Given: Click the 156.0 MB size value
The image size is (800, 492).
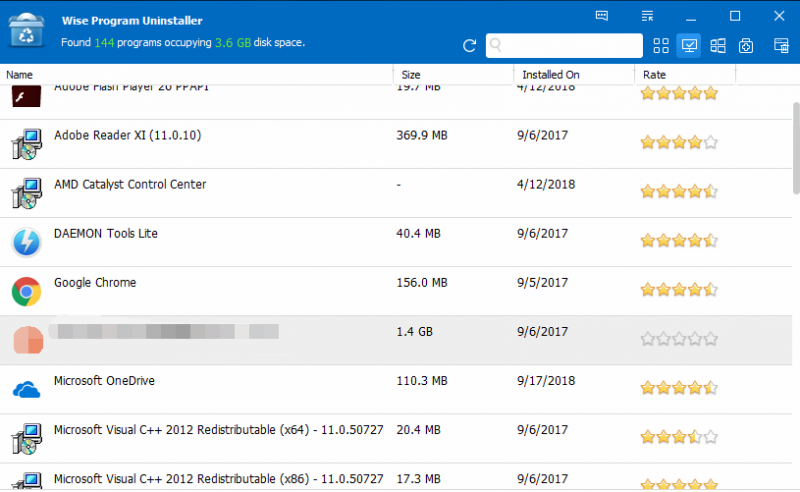Looking at the screenshot, I should click(422, 282).
